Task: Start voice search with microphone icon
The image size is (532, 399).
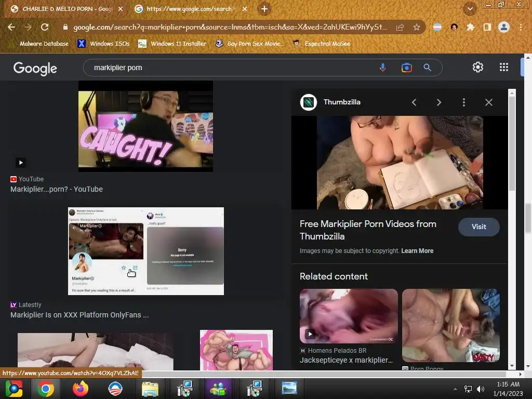Action: click(x=383, y=68)
